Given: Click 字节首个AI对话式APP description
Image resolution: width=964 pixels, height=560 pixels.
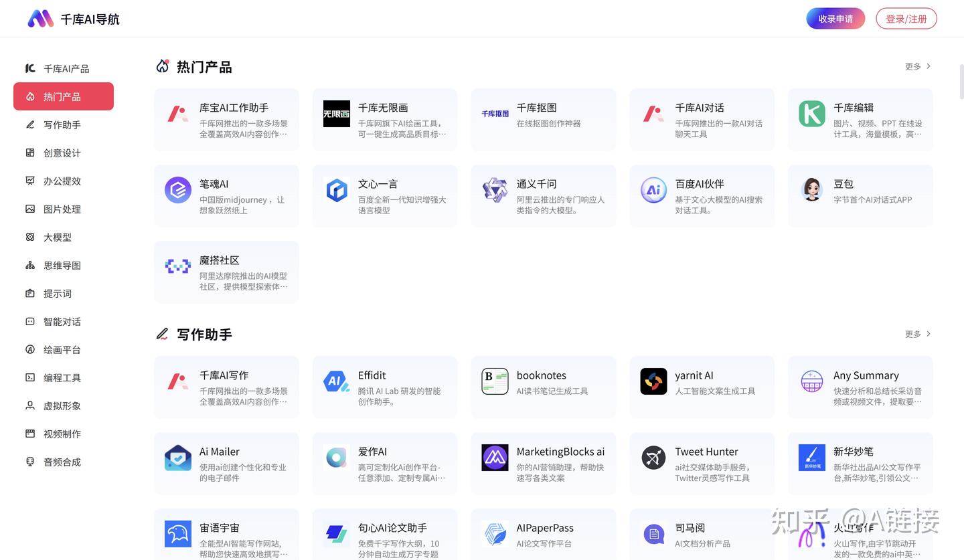Looking at the screenshot, I should coord(872,200).
